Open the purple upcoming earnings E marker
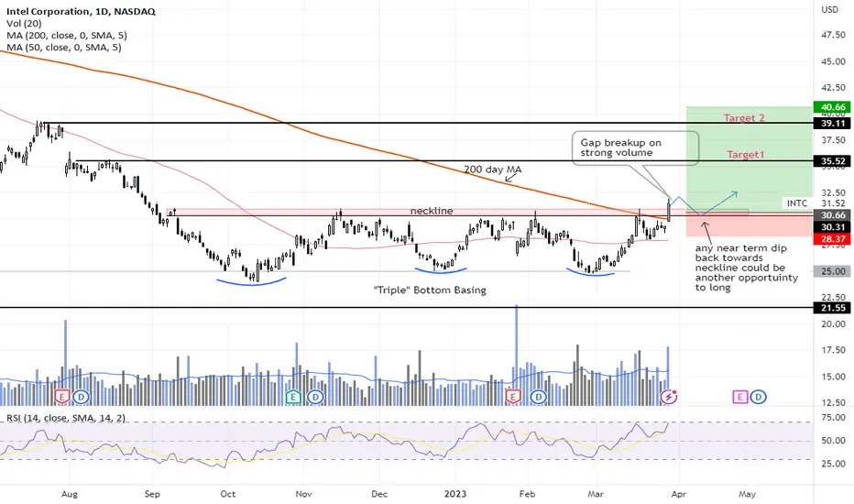Image resolution: width=854 pixels, height=504 pixels. (739, 397)
